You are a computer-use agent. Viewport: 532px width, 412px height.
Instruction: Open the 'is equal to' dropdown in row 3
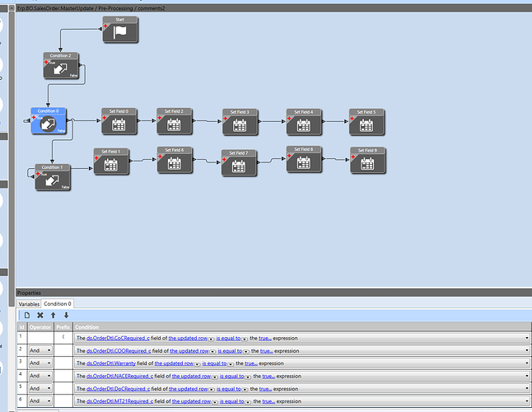pos(231,364)
